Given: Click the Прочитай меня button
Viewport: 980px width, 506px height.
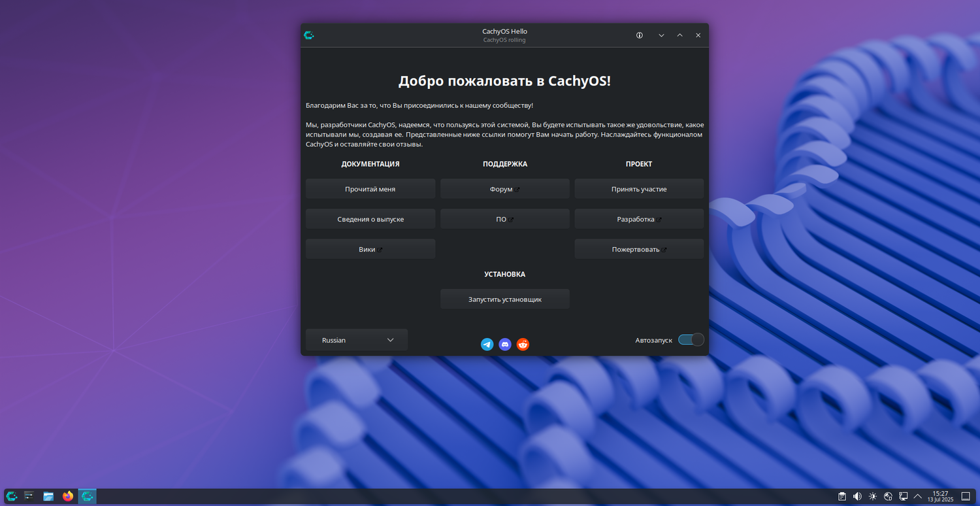Looking at the screenshot, I should pos(370,189).
